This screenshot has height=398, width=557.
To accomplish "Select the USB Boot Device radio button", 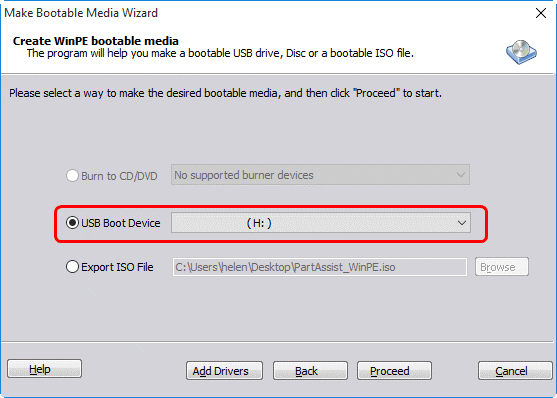I will (x=72, y=223).
